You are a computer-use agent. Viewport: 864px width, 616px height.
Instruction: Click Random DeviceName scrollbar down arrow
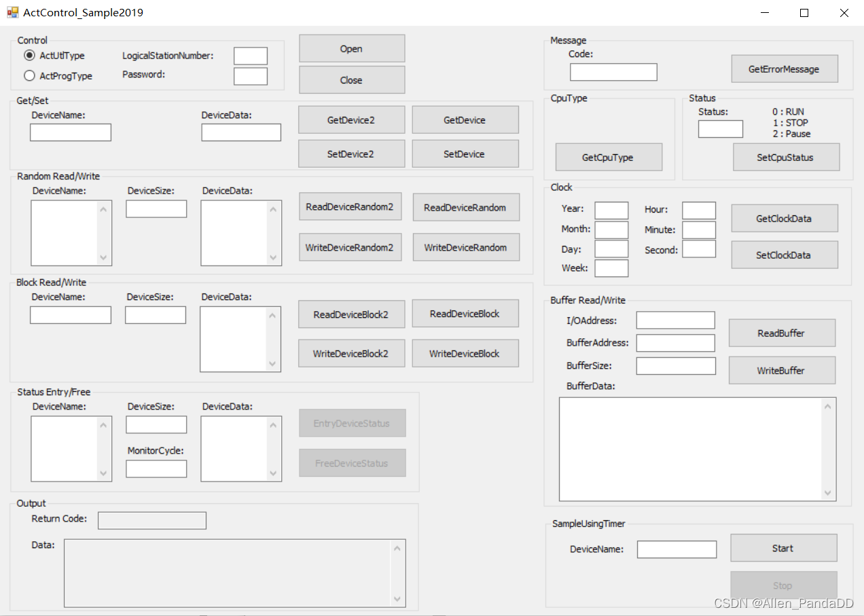coord(103,258)
